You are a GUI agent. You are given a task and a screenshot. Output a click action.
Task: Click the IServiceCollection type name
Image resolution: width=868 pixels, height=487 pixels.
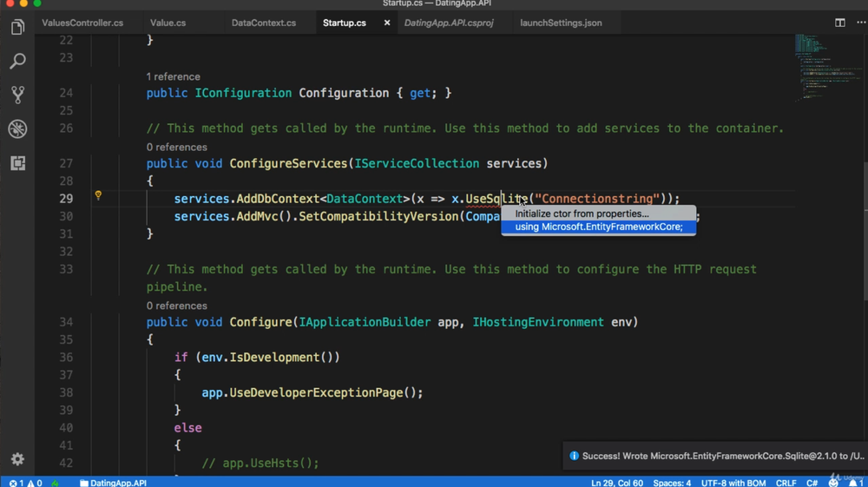coord(417,163)
